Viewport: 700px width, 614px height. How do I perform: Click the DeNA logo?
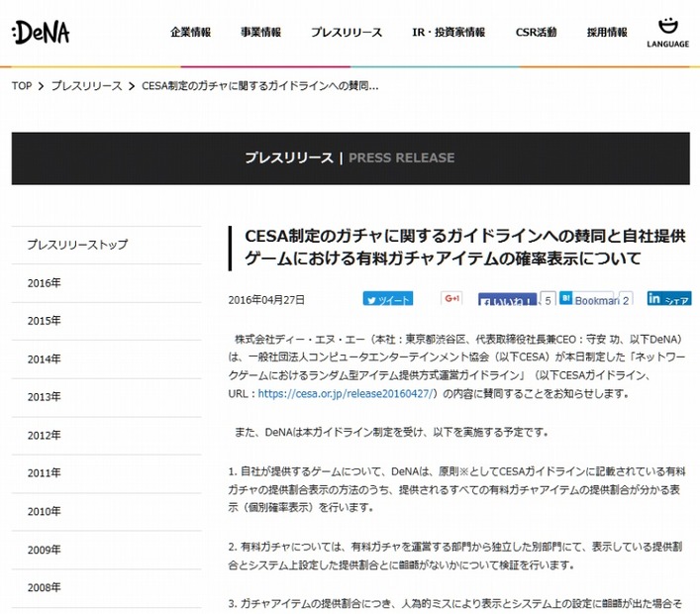tap(42, 33)
